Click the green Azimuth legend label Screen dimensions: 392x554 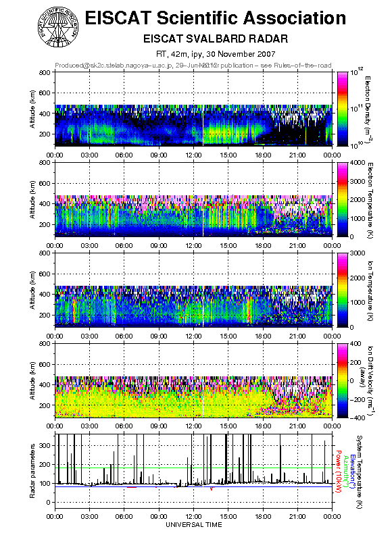(345, 471)
